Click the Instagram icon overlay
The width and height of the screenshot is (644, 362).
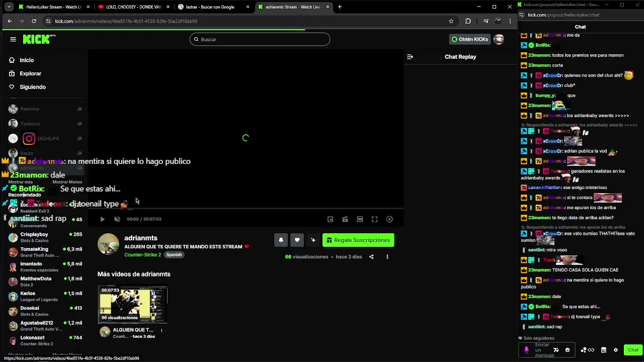(29, 138)
